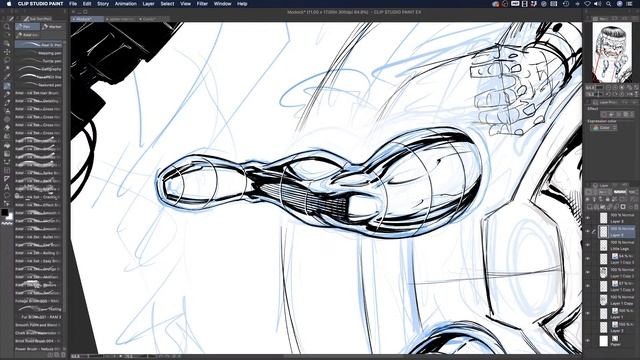Click the black main color swatch
The width and height of the screenshot is (640, 360).
4,212
